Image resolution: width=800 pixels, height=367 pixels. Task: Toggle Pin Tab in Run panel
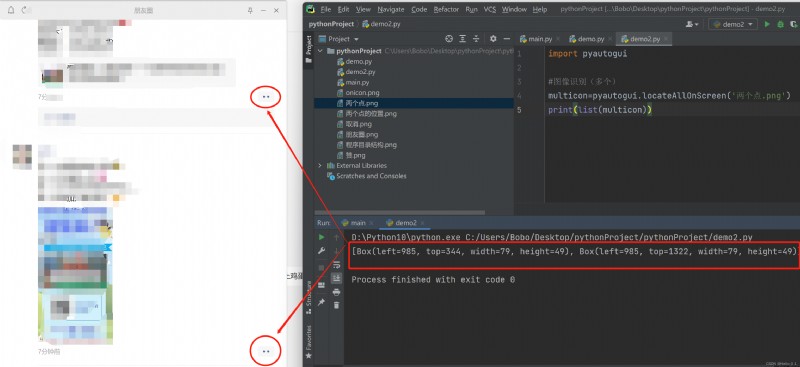321,302
